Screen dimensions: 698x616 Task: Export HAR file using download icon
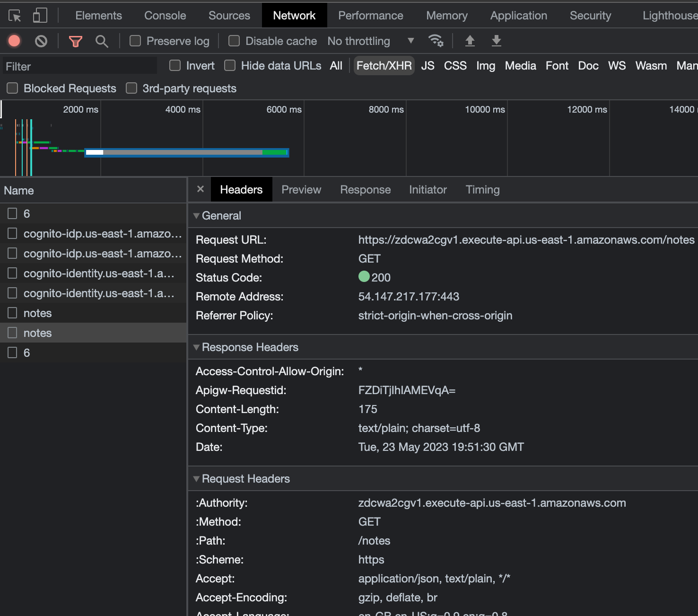(x=496, y=41)
